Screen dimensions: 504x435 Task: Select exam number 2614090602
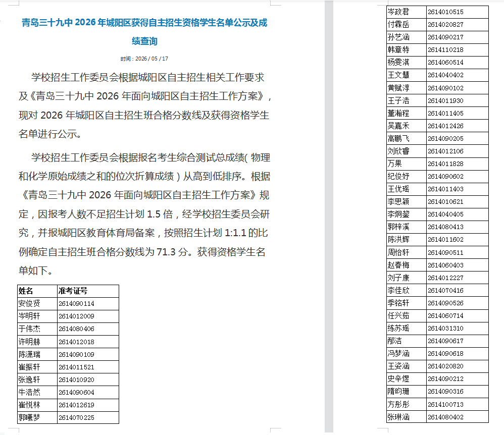tap(445, 177)
